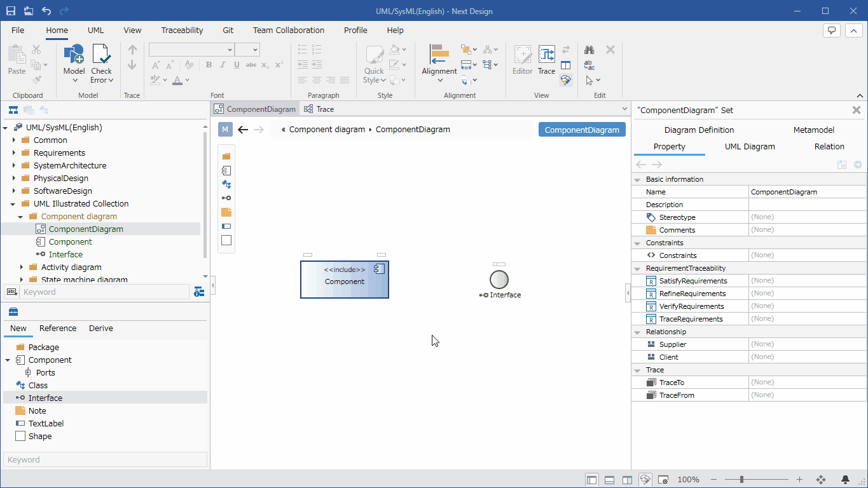Click the binoculars Find icon

589,50
